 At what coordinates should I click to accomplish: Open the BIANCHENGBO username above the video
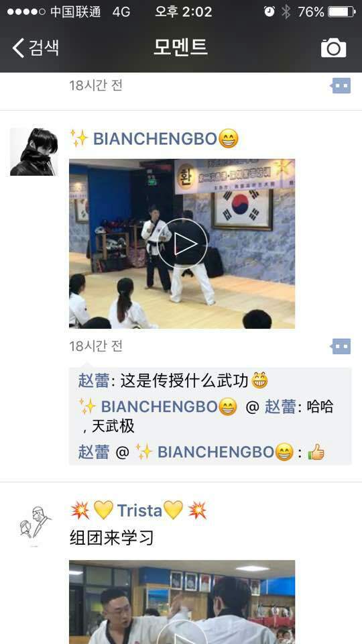click(154, 139)
